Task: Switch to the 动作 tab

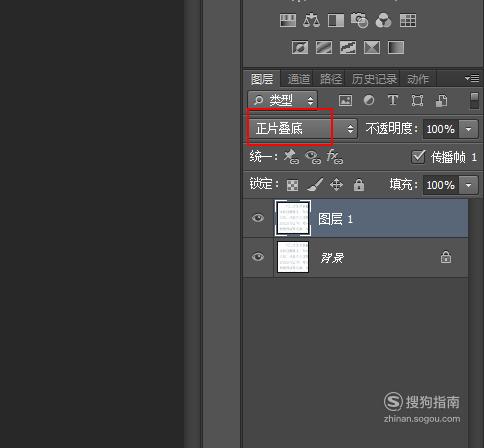Action: [418, 79]
